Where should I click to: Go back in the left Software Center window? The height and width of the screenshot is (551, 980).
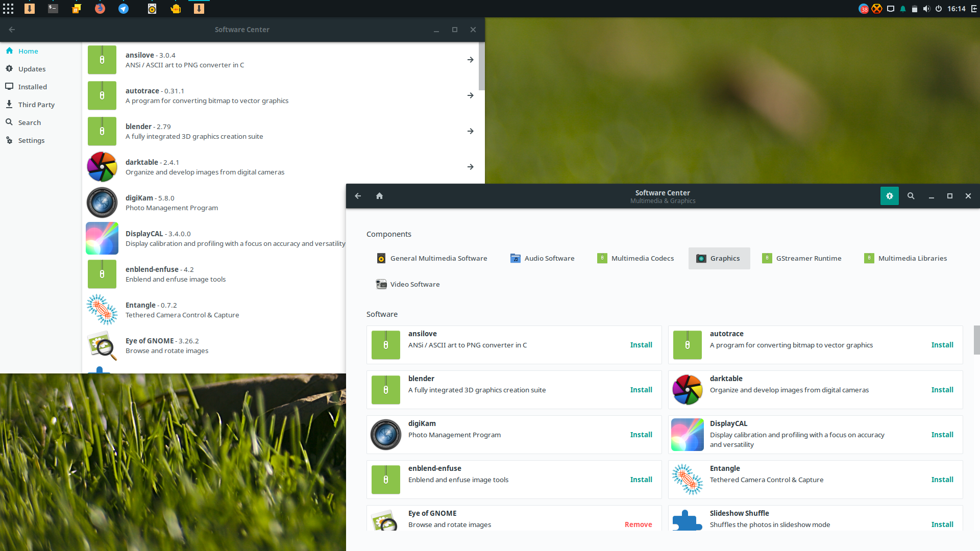pyautogui.click(x=12, y=30)
